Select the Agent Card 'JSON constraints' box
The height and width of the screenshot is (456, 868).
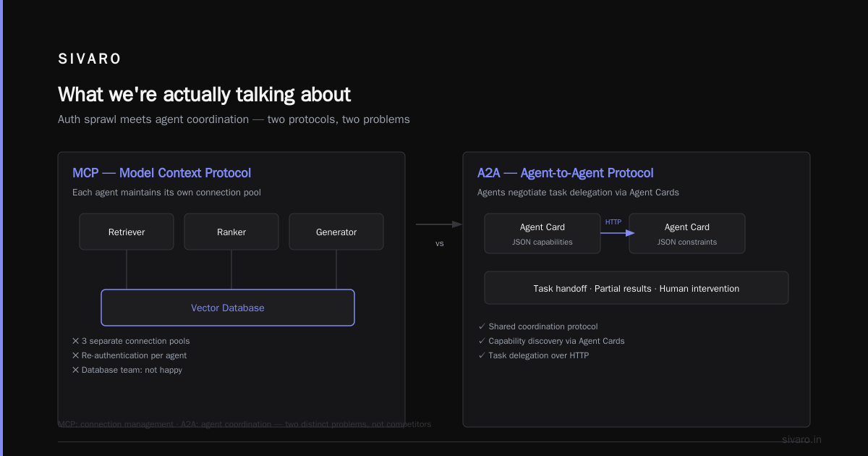click(x=687, y=233)
